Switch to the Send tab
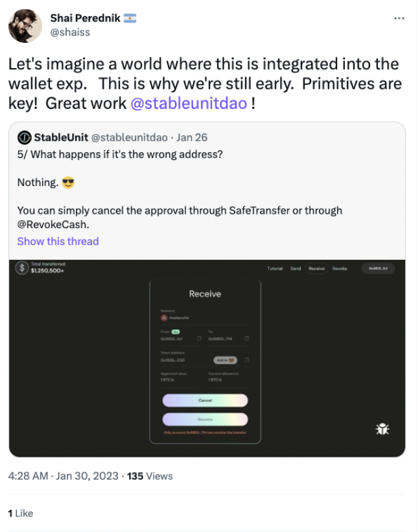Screen dimensions: 420x532 pyautogui.click(x=295, y=268)
